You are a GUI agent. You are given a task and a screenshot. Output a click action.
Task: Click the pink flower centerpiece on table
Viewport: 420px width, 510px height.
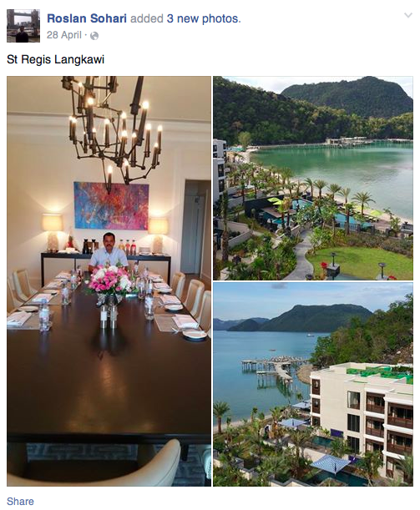[110, 280]
